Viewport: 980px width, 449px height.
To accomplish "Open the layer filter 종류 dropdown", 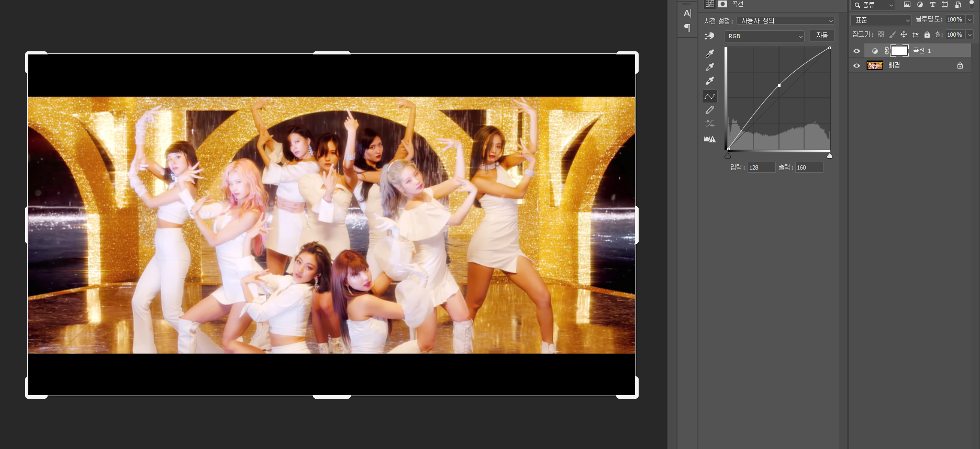I will (873, 5).
